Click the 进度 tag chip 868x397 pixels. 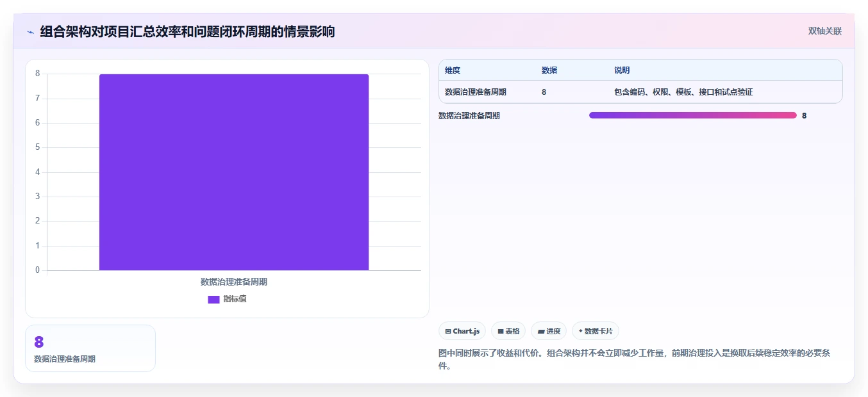coord(549,331)
